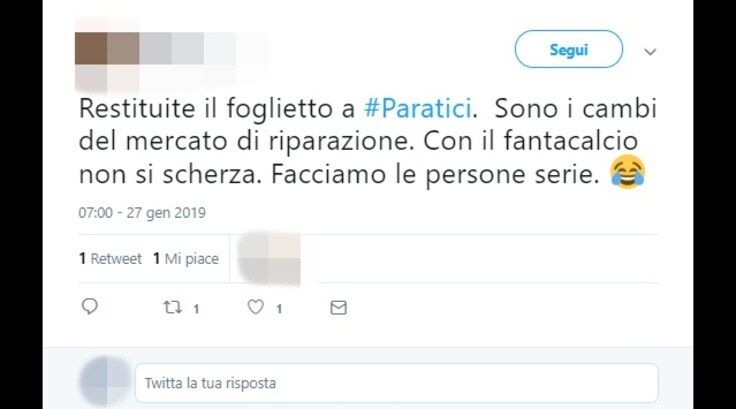Click the tweet sentence starting with Restituite
736x409 pixels.
(278, 108)
